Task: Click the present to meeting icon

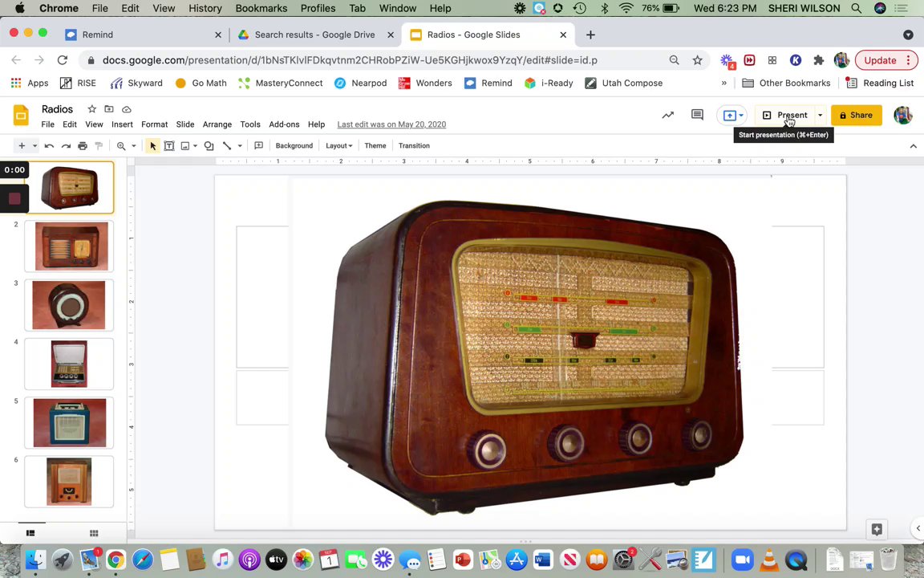Action: (x=729, y=116)
